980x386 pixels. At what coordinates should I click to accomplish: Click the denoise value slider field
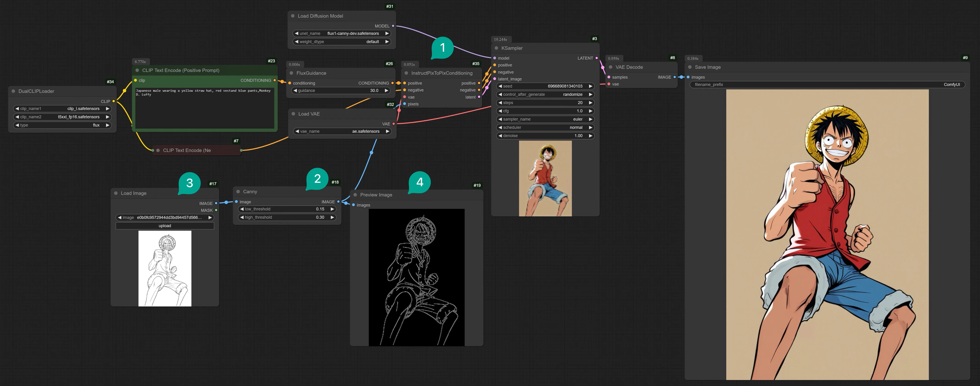pos(545,136)
